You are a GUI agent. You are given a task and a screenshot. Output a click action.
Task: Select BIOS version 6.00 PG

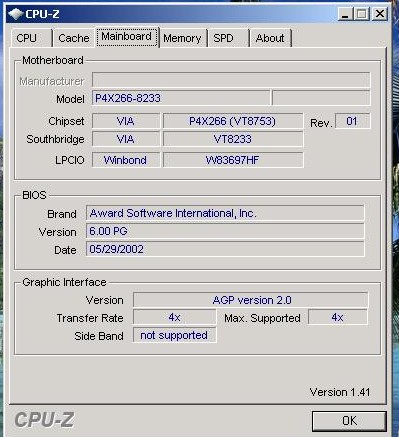[x=225, y=231]
